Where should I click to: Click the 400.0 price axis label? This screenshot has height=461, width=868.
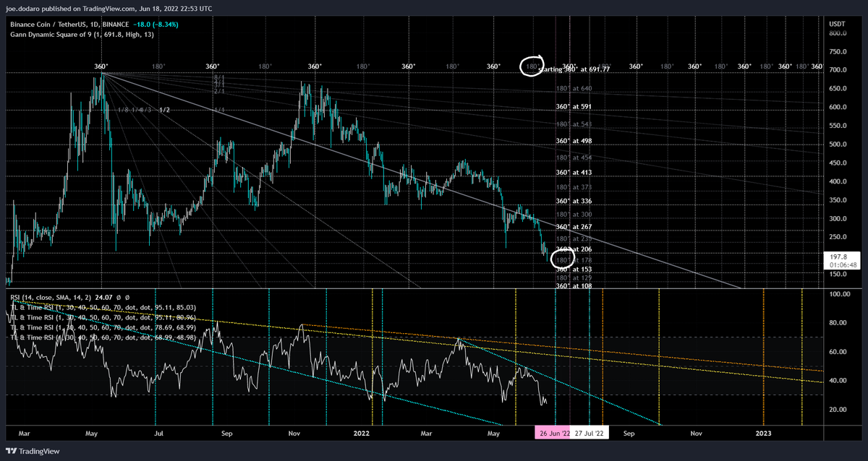click(837, 181)
